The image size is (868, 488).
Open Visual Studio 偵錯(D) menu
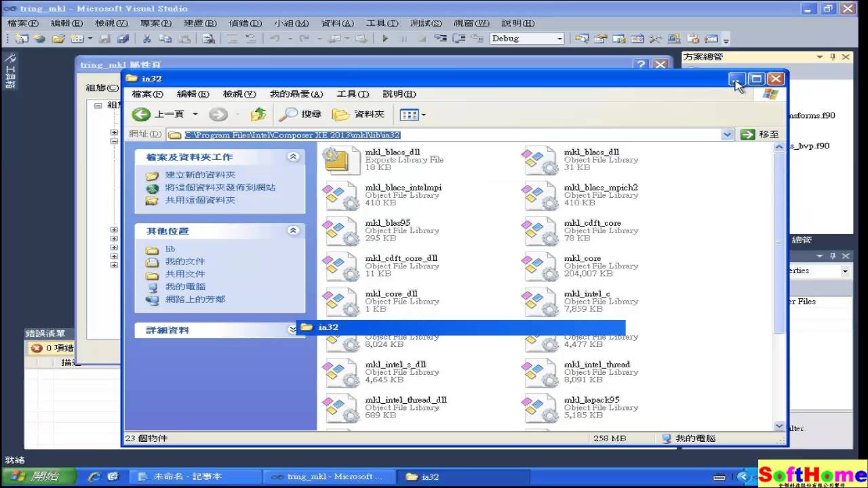tap(245, 23)
